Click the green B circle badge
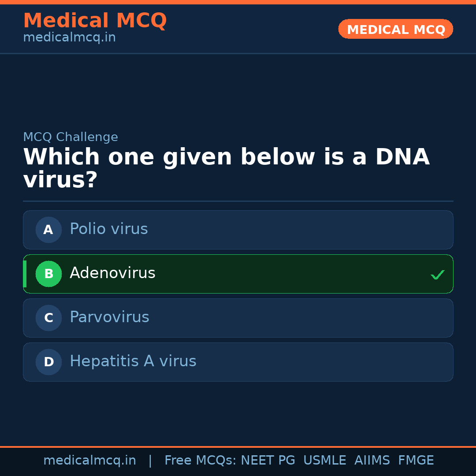476x476 pixels. [x=48, y=274]
